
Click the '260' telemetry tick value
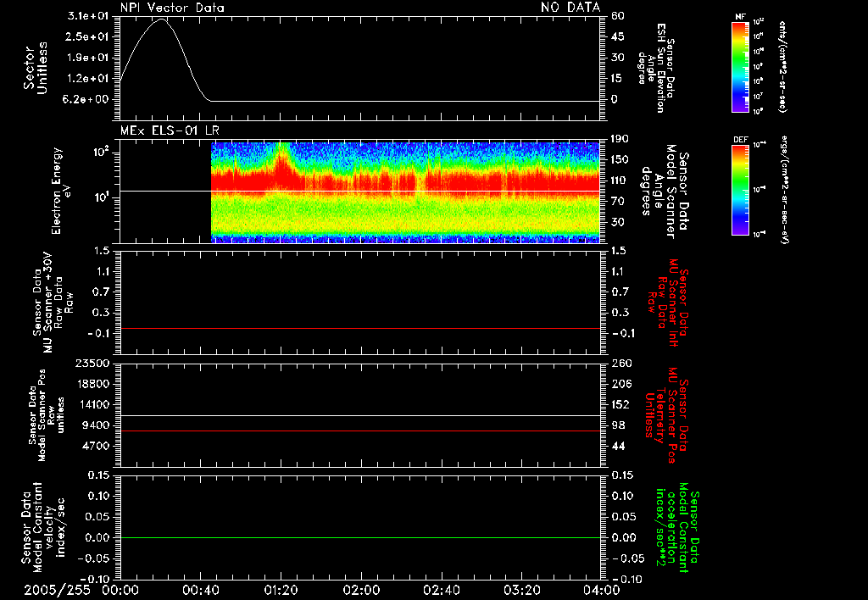[621, 364]
